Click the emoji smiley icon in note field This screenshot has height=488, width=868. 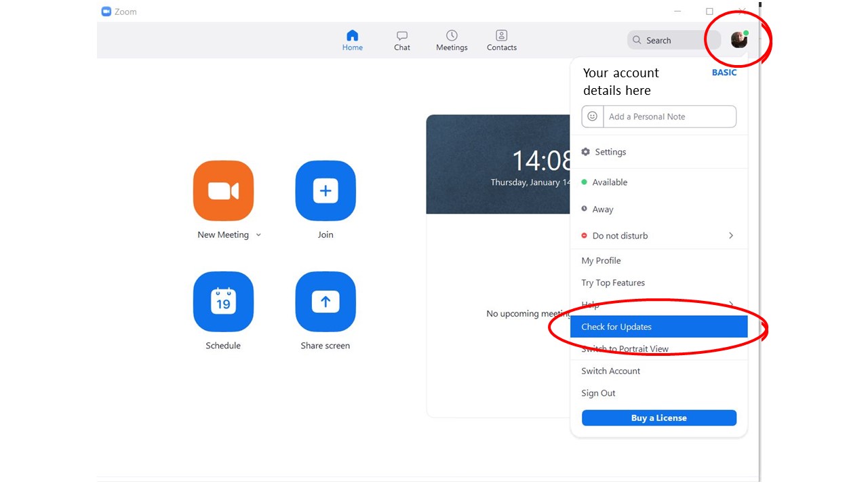[x=592, y=117]
